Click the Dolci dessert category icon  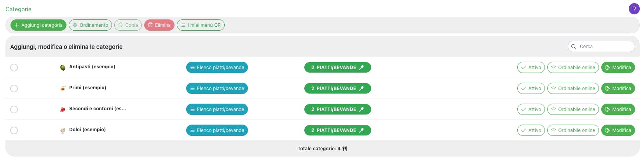(63, 130)
